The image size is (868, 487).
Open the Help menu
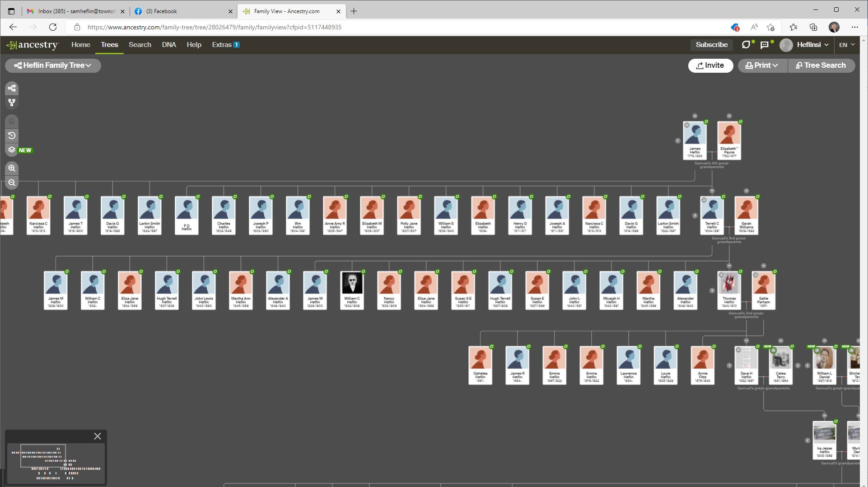tap(194, 45)
